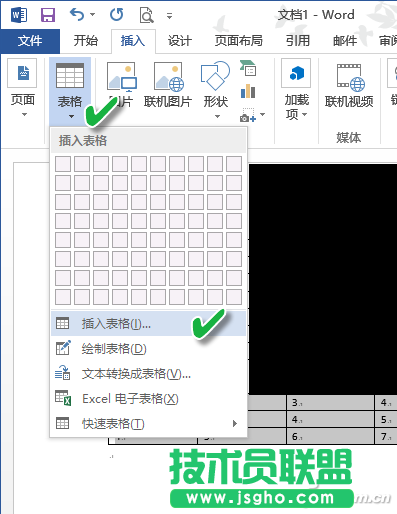Switch to the Design (设计) tab

point(180,41)
